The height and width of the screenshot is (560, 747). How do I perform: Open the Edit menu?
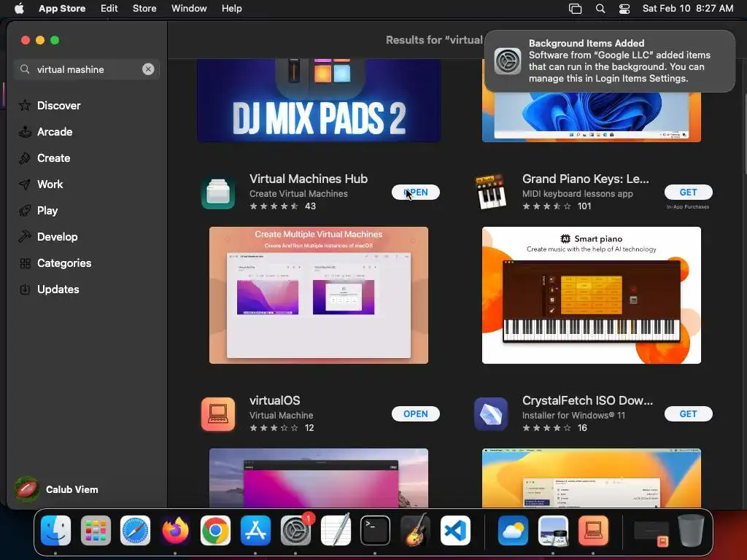tap(109, 9)
